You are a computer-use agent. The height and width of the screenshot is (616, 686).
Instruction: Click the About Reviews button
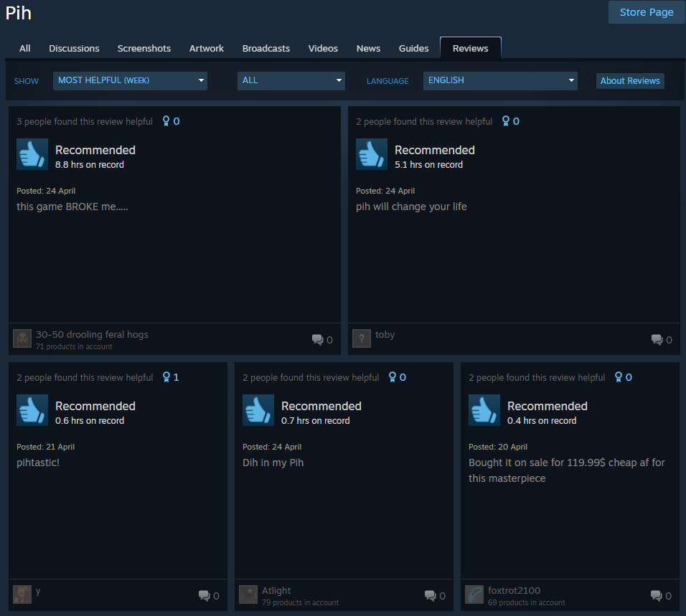pyautogui.click(x=630, y=81)
